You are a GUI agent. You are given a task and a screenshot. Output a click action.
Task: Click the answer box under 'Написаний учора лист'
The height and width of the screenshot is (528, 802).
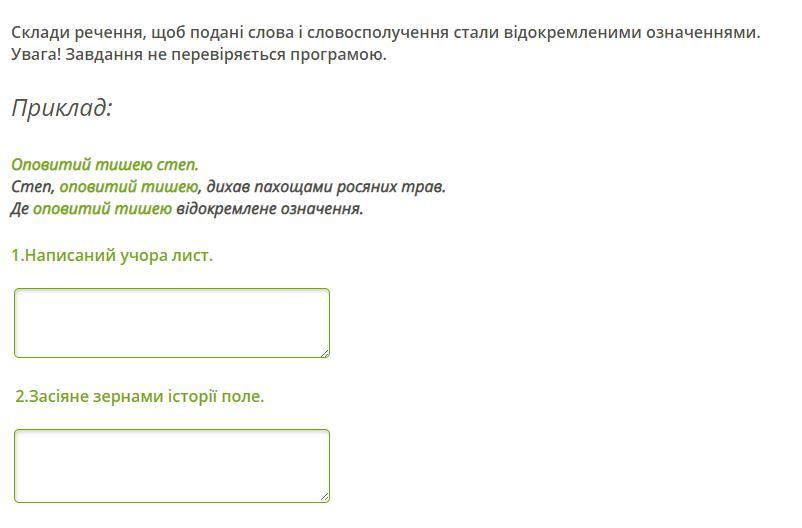click(x=172, y=323)
